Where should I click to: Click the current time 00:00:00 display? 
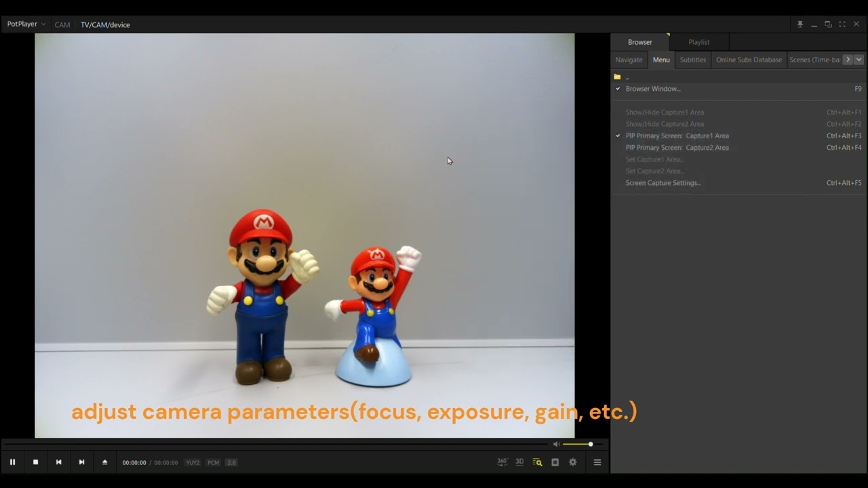tap(134, 463)
